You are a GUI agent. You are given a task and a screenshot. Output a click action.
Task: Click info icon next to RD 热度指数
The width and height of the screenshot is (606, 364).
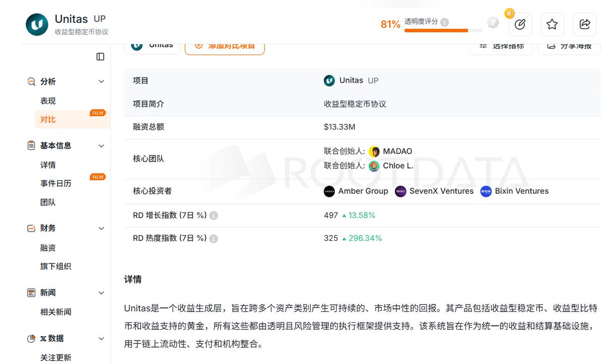coord(214,238)
